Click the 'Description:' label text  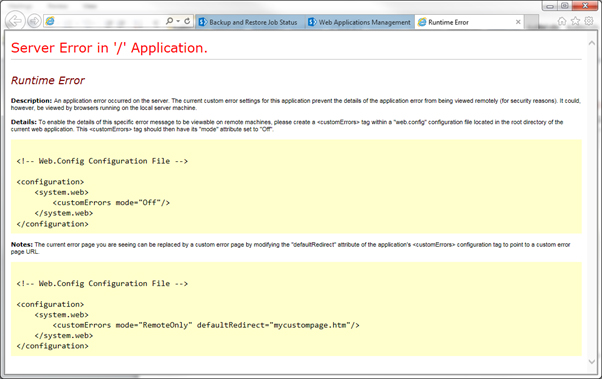click(x=31, y=101)
